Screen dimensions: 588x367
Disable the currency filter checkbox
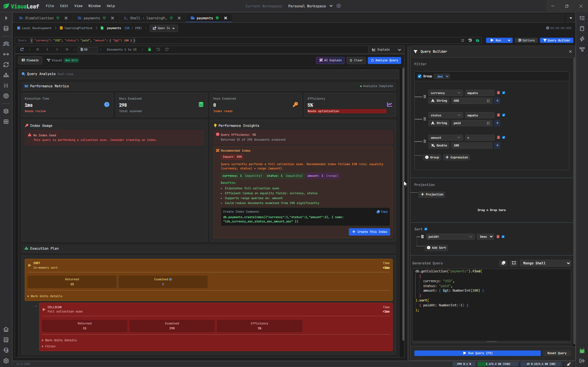pyautogui.click(x=503, y=93)
